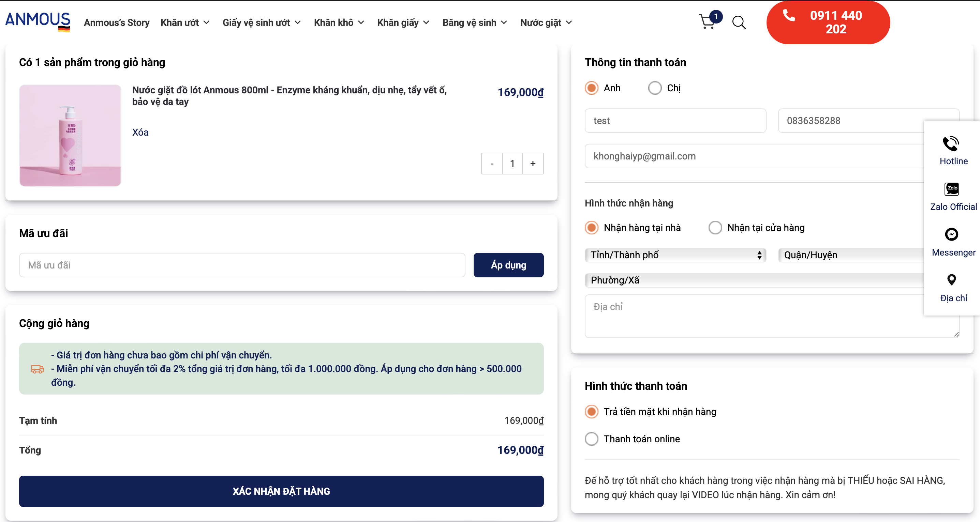
Task: Click the phone icon in red hotline button
Action: pos(789,15)
